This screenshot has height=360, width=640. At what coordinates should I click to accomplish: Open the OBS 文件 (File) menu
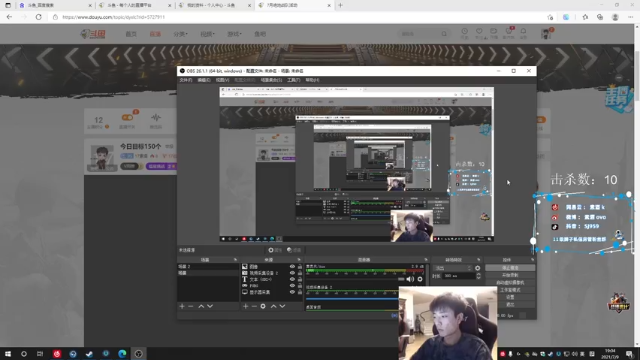point(186,80)
